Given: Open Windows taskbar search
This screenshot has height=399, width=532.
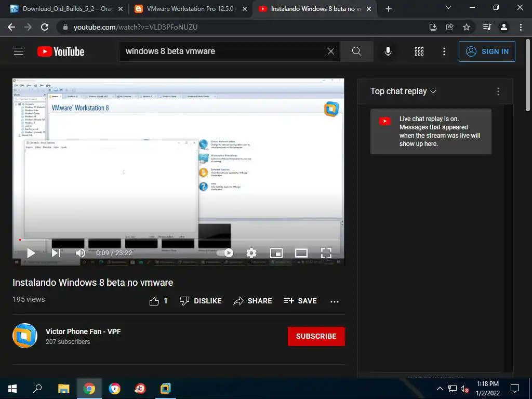Looking at the screenshot, I should [37, 388].
